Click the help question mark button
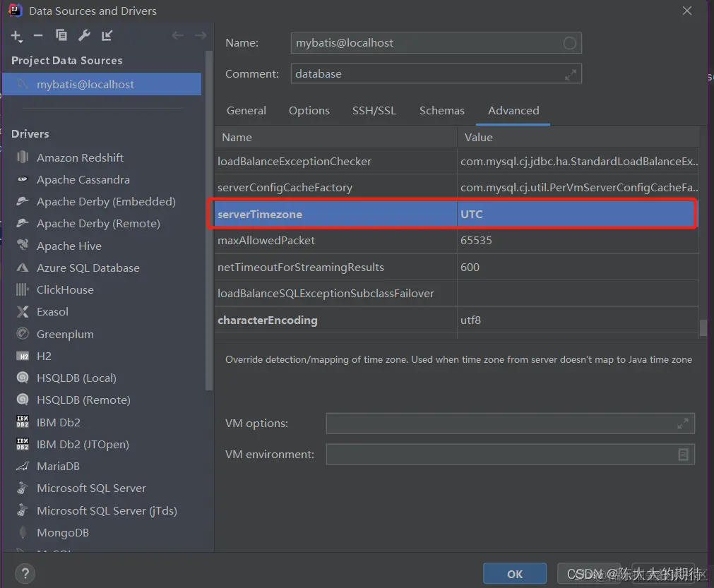This screenshot has height=588, width=714. click(x=25, y=573)
